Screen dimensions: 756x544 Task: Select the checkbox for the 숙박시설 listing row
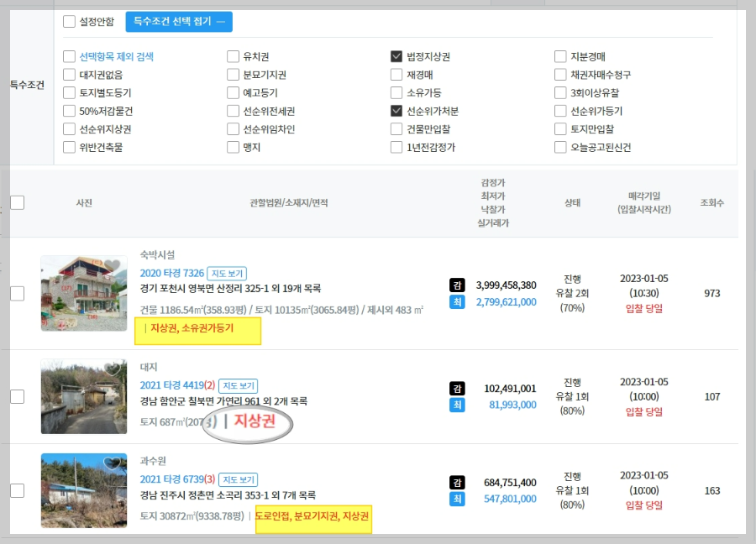[x=17, y=294]
